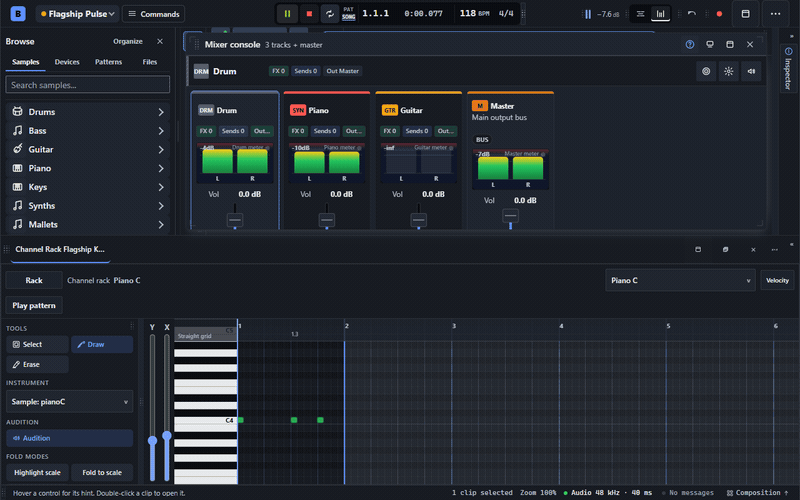Adjust the Piano strip volume fader
Viewport: 800px width, 500px height.
click(327, 220)
